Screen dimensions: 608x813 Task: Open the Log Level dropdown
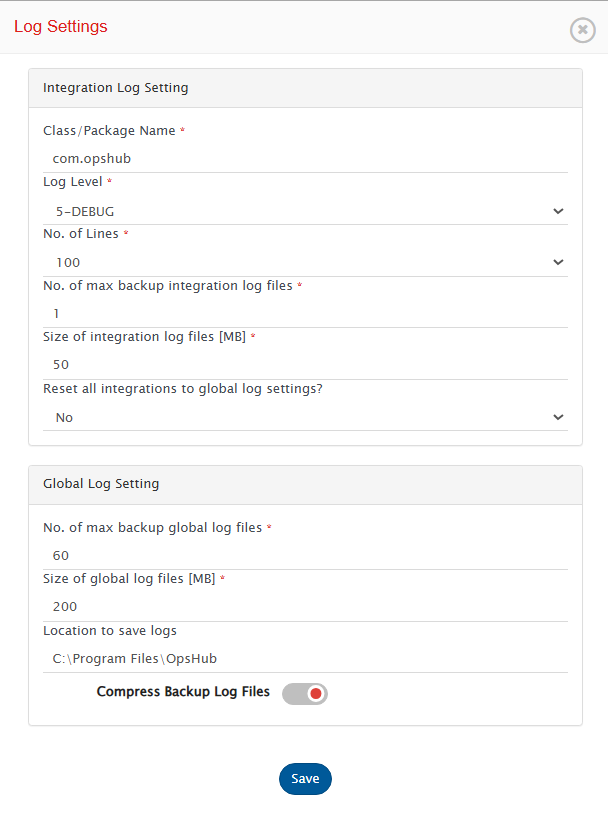click(x=305, y=211)
